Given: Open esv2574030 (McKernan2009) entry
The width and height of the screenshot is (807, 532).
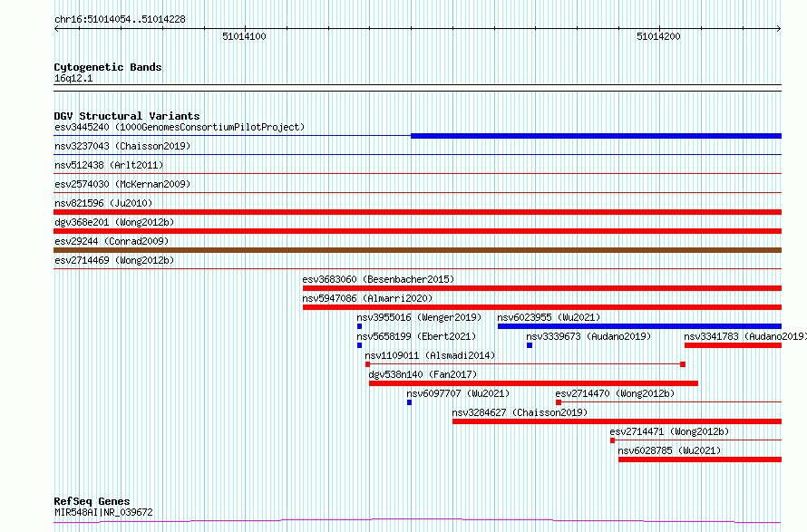Looking at the screenshot, I should point(122,184).
